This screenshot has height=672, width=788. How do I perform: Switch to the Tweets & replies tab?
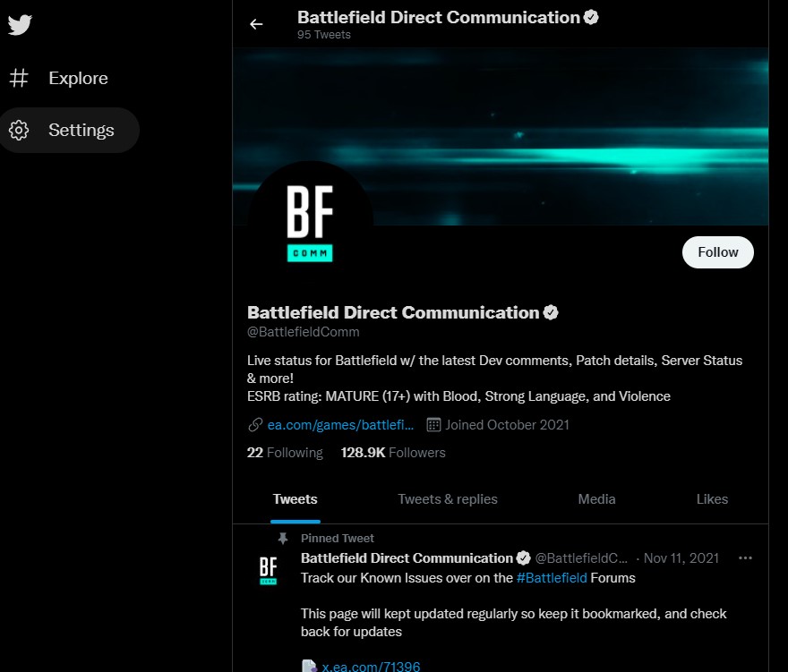(447, 499)
